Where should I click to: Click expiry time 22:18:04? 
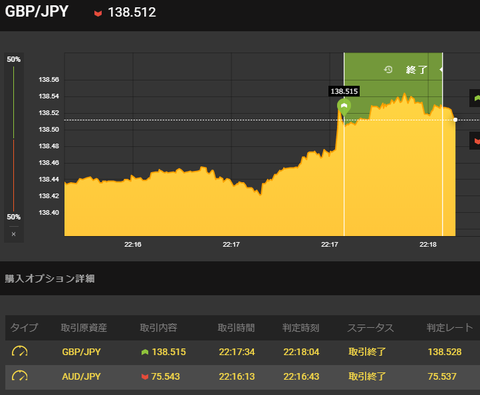[x=301, y=352]
